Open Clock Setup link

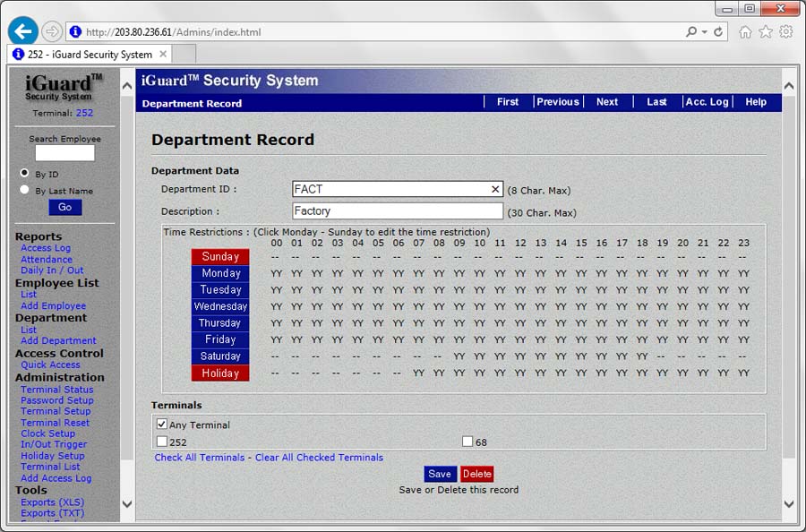[x=47, y=433]
